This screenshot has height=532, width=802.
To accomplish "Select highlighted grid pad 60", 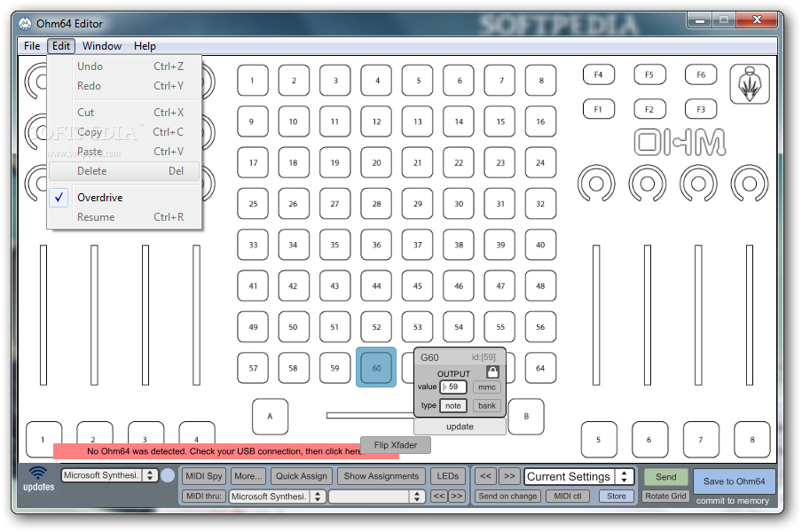I will click(x=376, y=367).
